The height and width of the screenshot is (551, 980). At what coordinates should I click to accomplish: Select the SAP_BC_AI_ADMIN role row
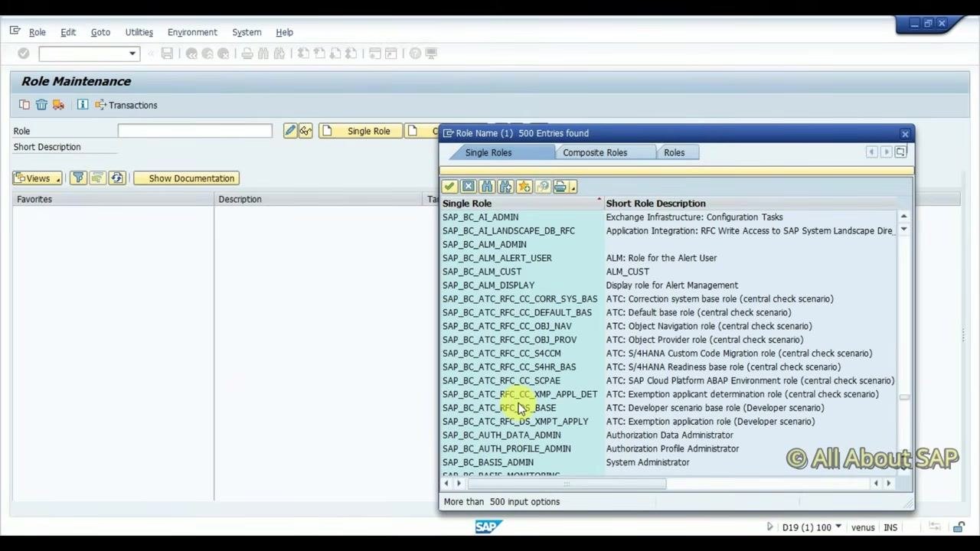click(x=668, y=217)
